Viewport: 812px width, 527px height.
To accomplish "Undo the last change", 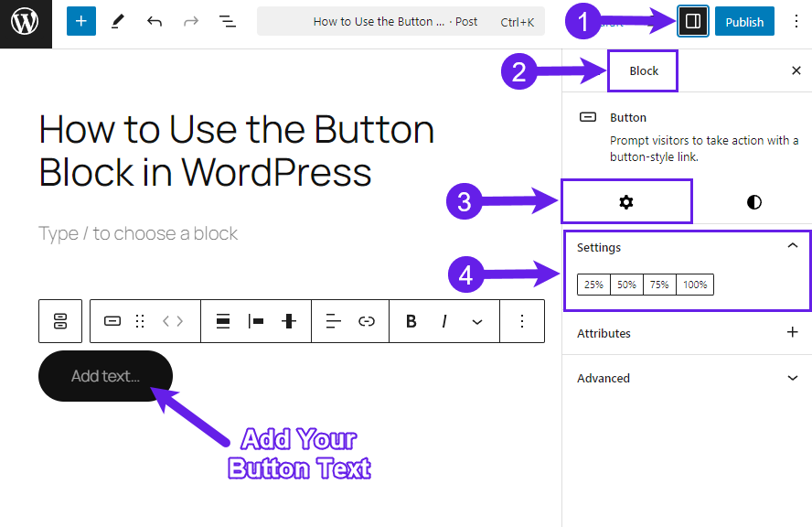I will 155,21.
